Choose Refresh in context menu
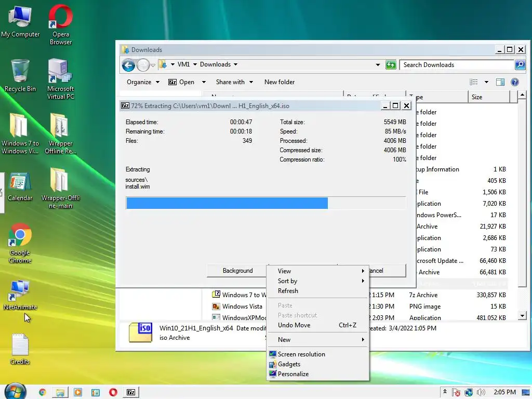 click(x=318, y=291)
